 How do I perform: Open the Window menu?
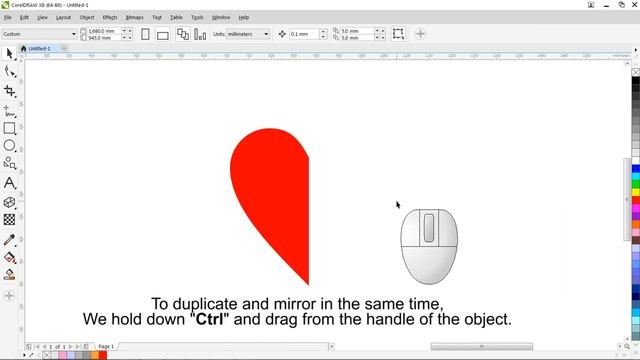[221, 18]
